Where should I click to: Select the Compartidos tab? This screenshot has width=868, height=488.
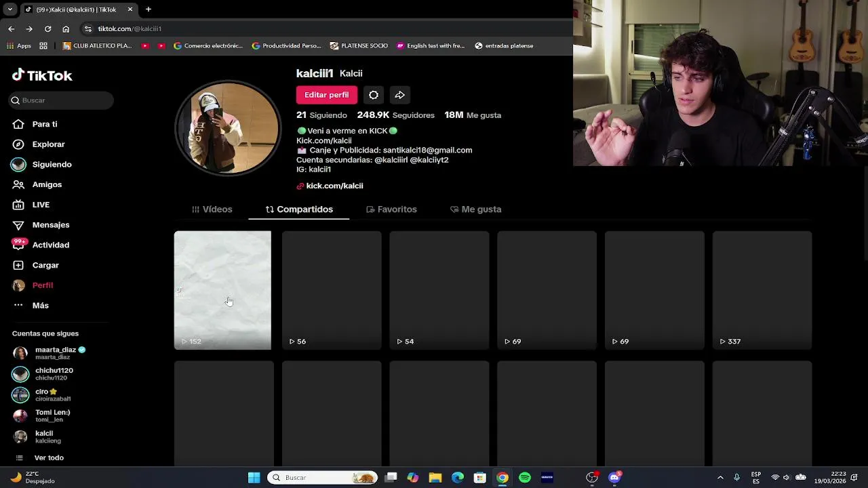[299, 209]
